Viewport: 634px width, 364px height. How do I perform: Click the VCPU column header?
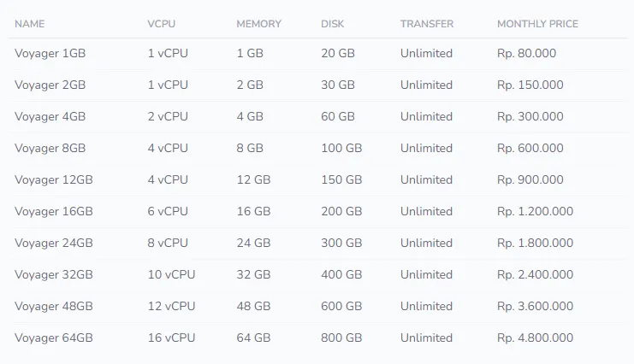coord(162,24)
